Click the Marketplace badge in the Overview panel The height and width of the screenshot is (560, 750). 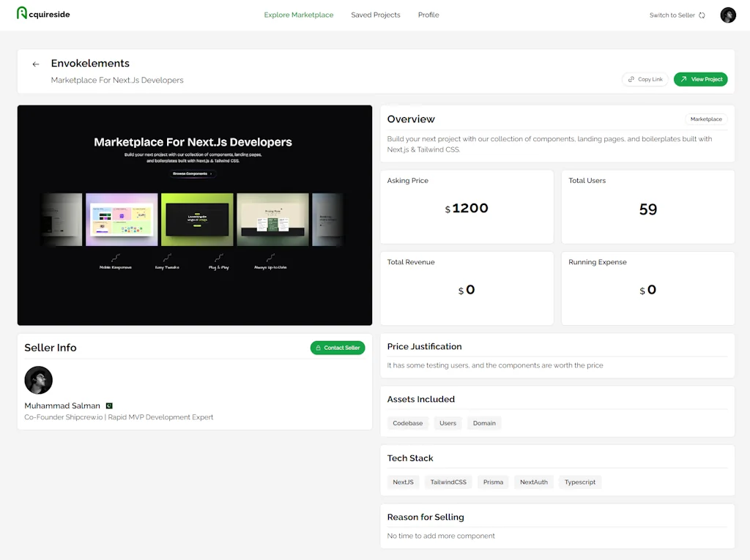pos(705,119)
